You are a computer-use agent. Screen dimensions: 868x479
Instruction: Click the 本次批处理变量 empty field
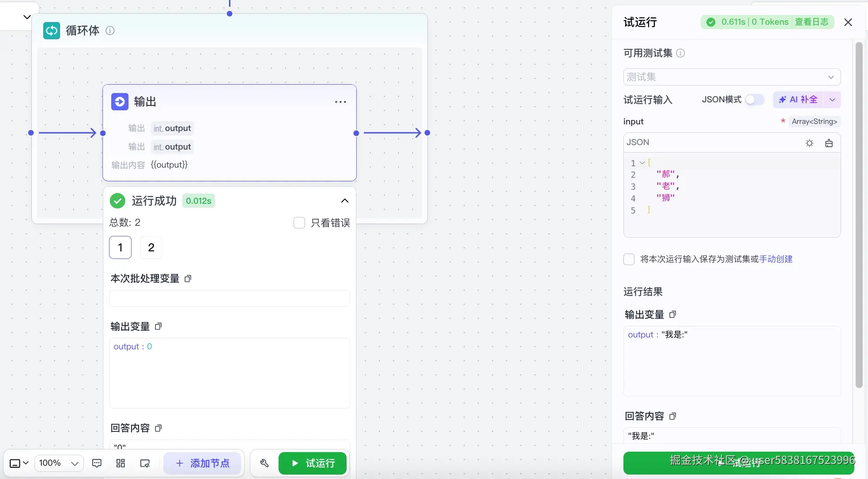230,298
